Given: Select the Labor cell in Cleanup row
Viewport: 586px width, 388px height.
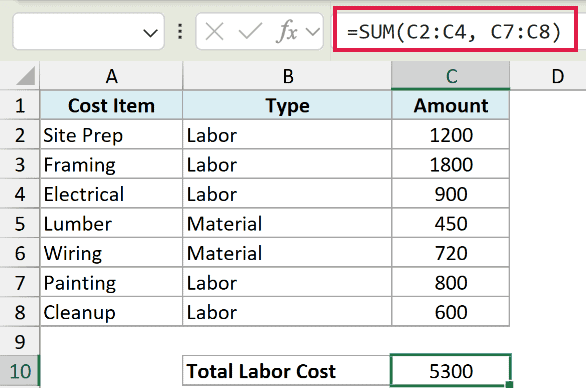Looking at the screenshot, I should pyautogui.click(x=287, y=312).
